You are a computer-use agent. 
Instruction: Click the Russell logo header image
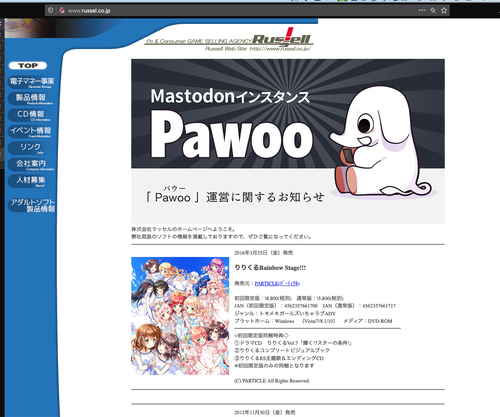coord(229,40)
